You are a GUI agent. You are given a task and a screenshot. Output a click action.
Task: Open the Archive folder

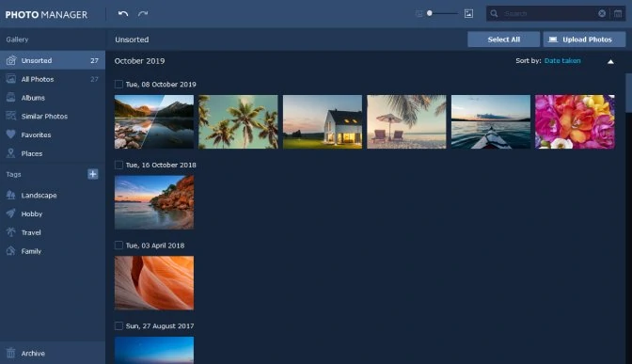pyautogui.click(x=53, y=353)
